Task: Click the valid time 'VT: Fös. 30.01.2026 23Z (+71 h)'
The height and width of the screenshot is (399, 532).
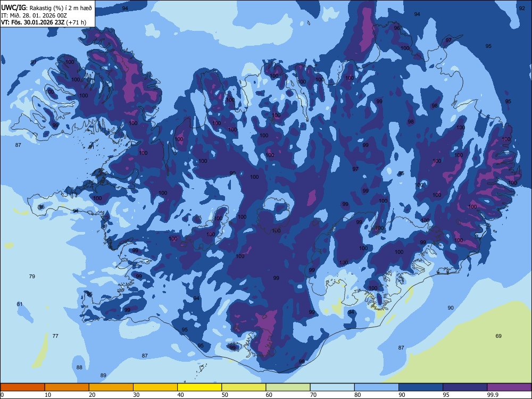Action: [x=44, y=23]
